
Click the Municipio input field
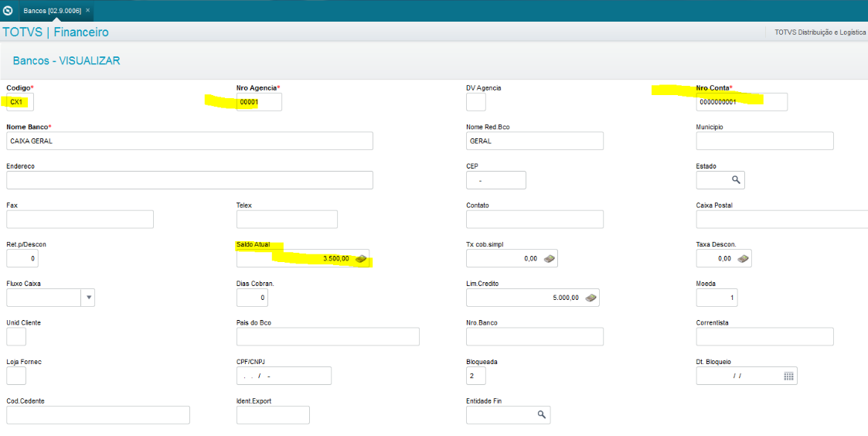(764, 141)
